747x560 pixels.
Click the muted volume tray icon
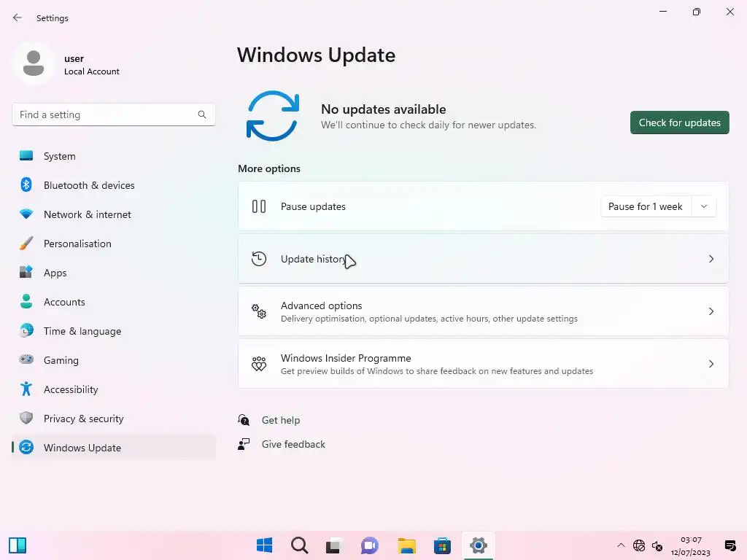(x=657, y=545)
